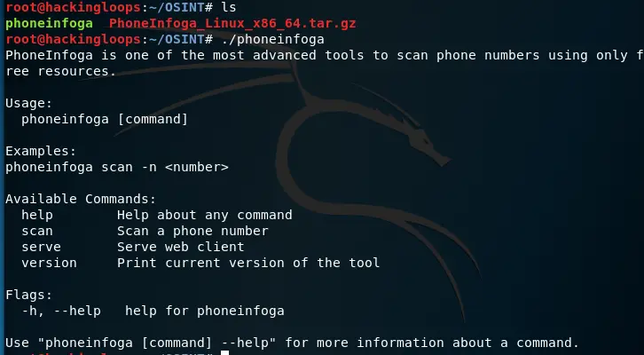Click the phoneinfoga executable in ls output
This screenshot has width=644, height=355.
click(49, 23)
